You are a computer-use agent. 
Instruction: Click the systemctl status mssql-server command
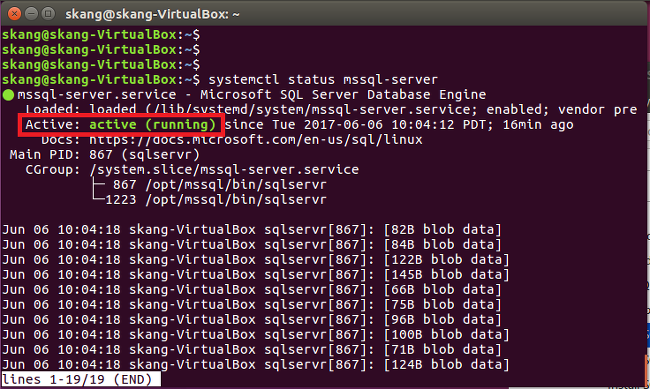[x=323, y=80]
